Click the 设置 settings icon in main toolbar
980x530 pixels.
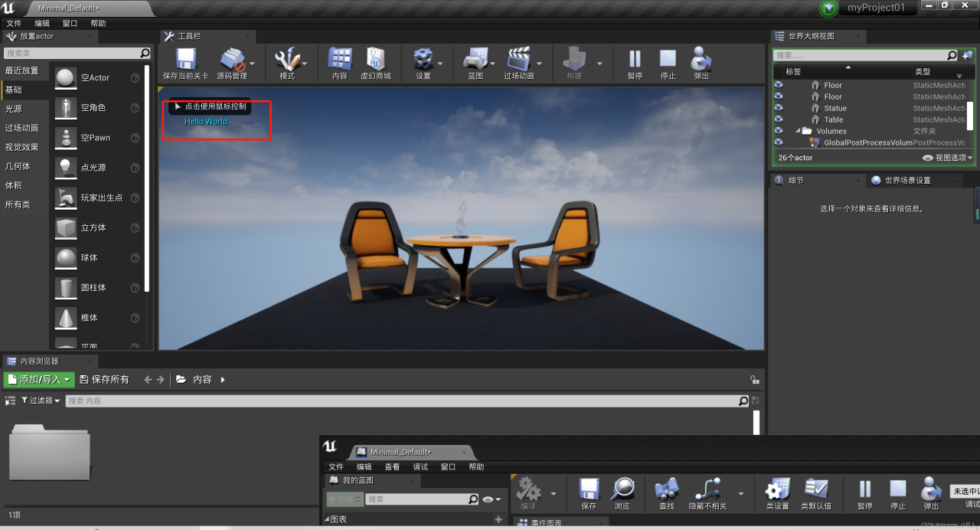pyautogui.click(x=423, y=59)
